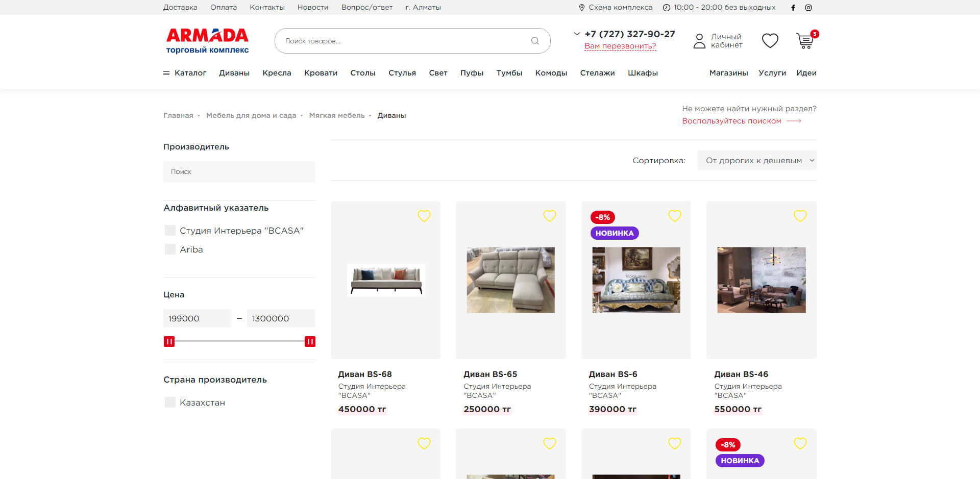
Task: Open the Идеи section
Action: pos(806,73)
